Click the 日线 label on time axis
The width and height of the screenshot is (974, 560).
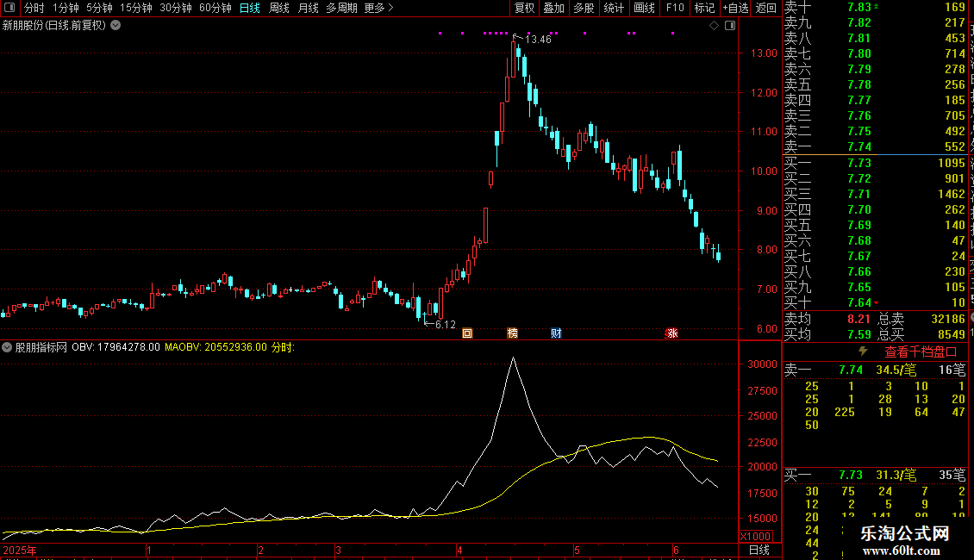pyautogui.click(x=759, y=550)
